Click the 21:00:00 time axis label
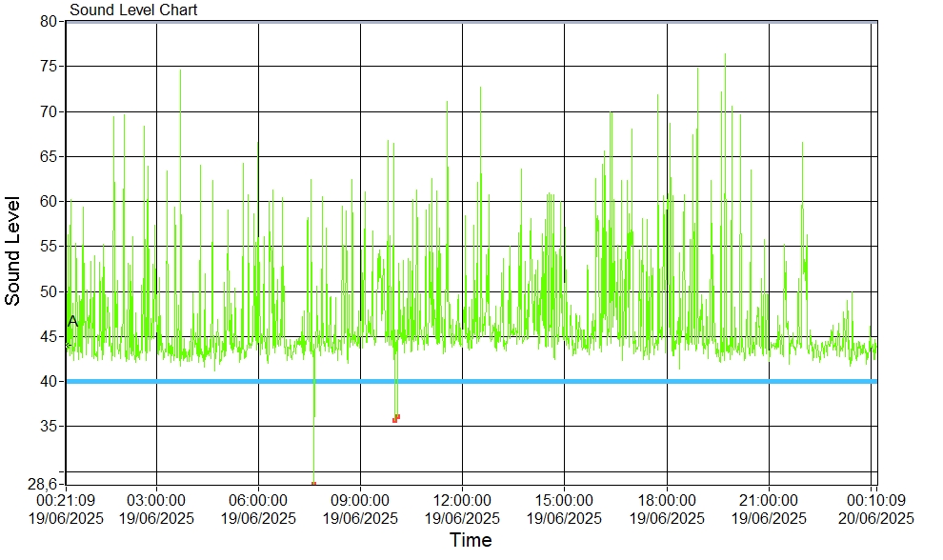The height and width of the screenshot is (560, 943). pos(769,500)
